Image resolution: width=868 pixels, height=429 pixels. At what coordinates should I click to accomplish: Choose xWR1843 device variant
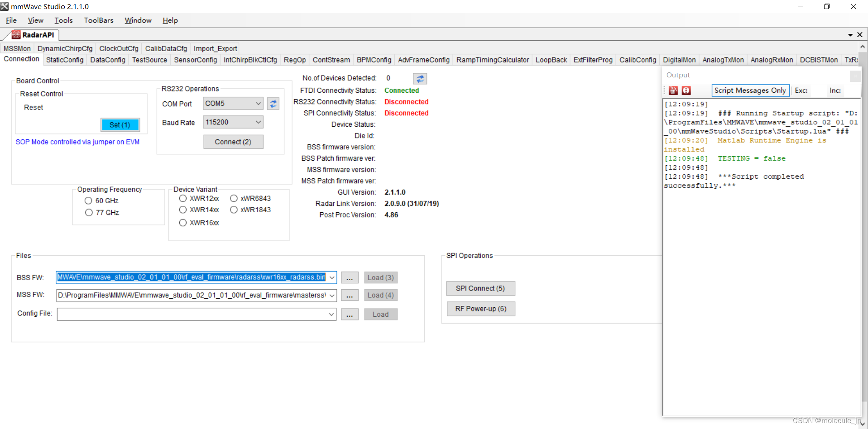point(234,210)
